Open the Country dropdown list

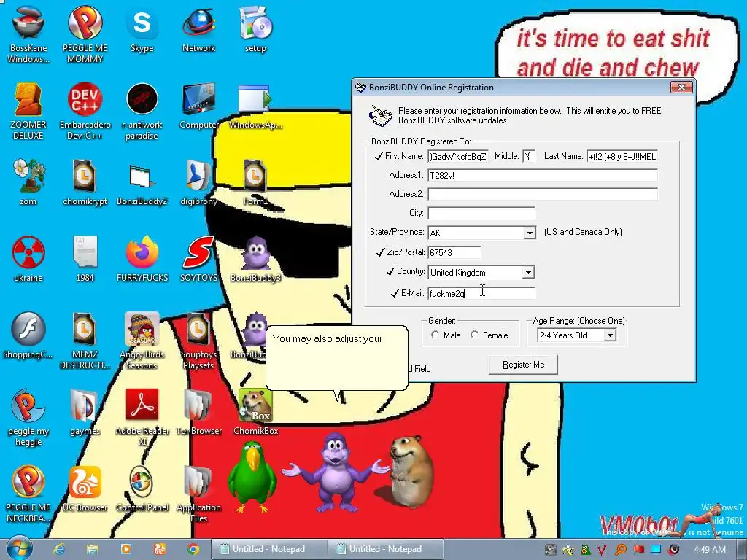click(528, 273)
